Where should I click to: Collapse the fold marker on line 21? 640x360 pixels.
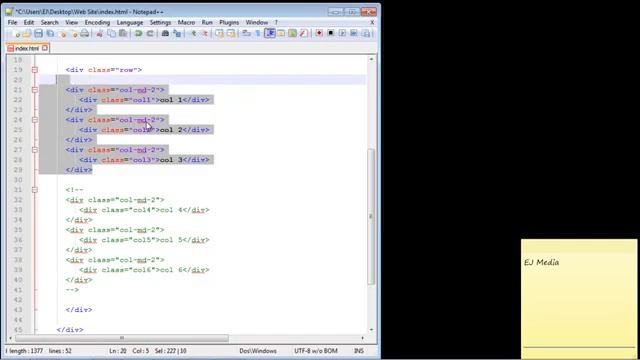click(x=35, y=90)
